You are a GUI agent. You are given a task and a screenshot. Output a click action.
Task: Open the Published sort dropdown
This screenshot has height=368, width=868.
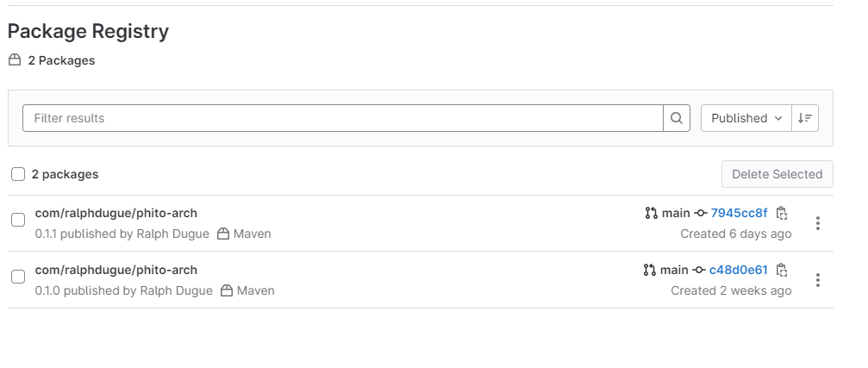[746, 118]
